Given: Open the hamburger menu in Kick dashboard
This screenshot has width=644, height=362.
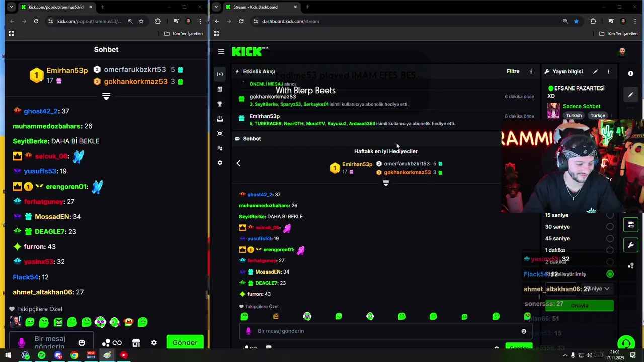Looking at the screenshot, I should 221,52.
